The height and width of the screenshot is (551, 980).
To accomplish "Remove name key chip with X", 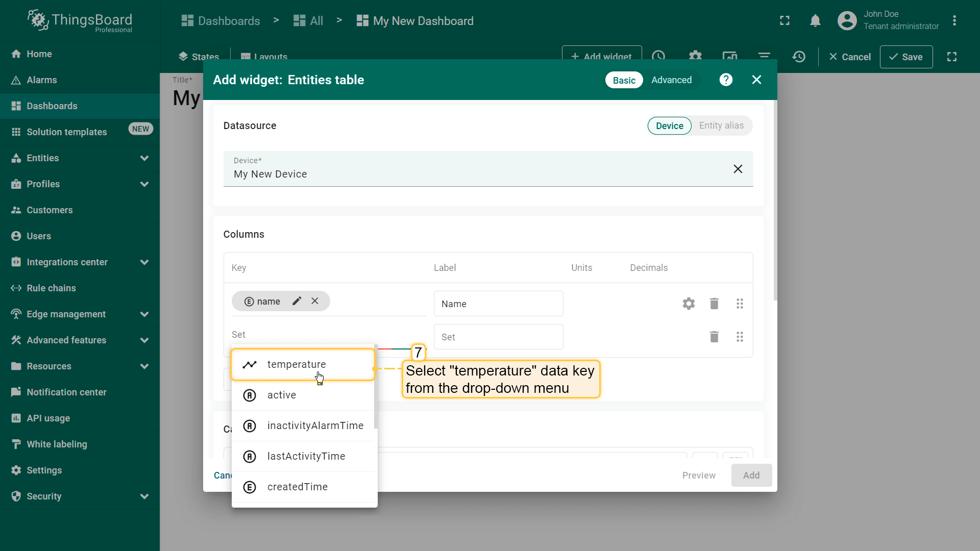I will 315,301.
